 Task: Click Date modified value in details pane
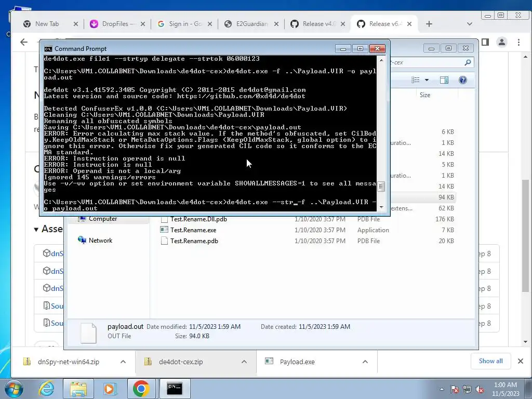point(215,327)
